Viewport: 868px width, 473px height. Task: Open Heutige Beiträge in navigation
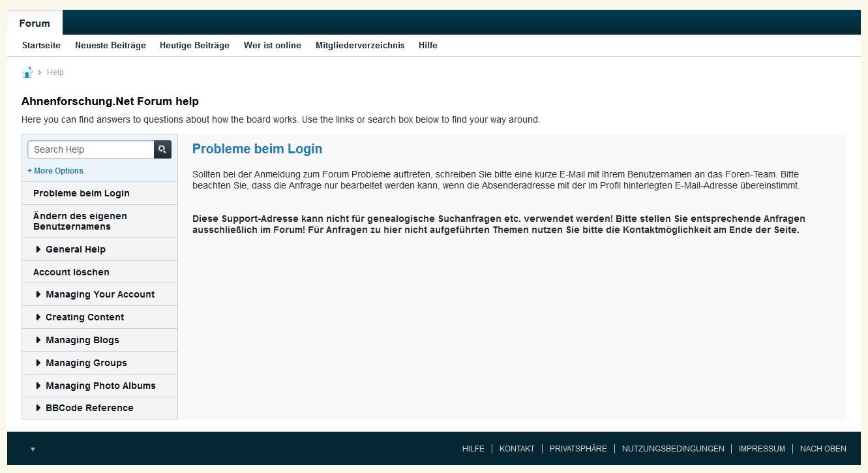(x=194, y=45)
